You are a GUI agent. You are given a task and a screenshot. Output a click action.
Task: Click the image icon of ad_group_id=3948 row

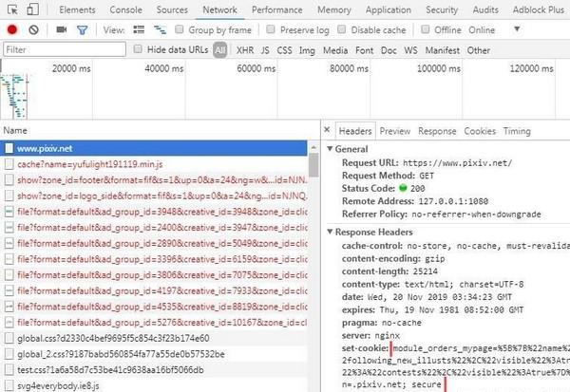[x=9, y=212]
